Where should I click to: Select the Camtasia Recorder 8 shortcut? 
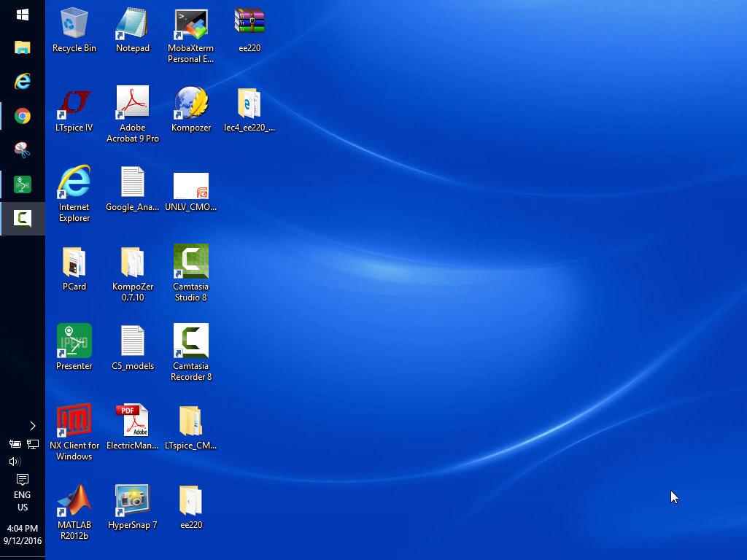click(191, 341)
